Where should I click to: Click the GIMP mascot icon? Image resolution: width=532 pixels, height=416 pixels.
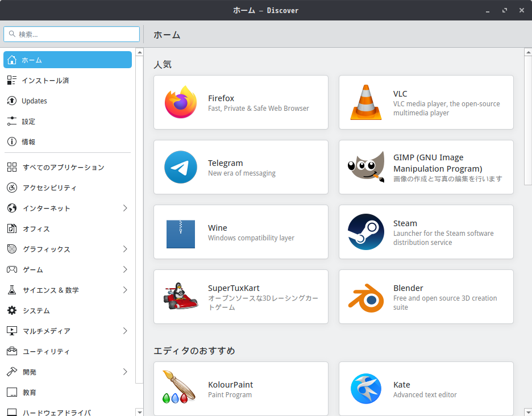tap(366, 167)
